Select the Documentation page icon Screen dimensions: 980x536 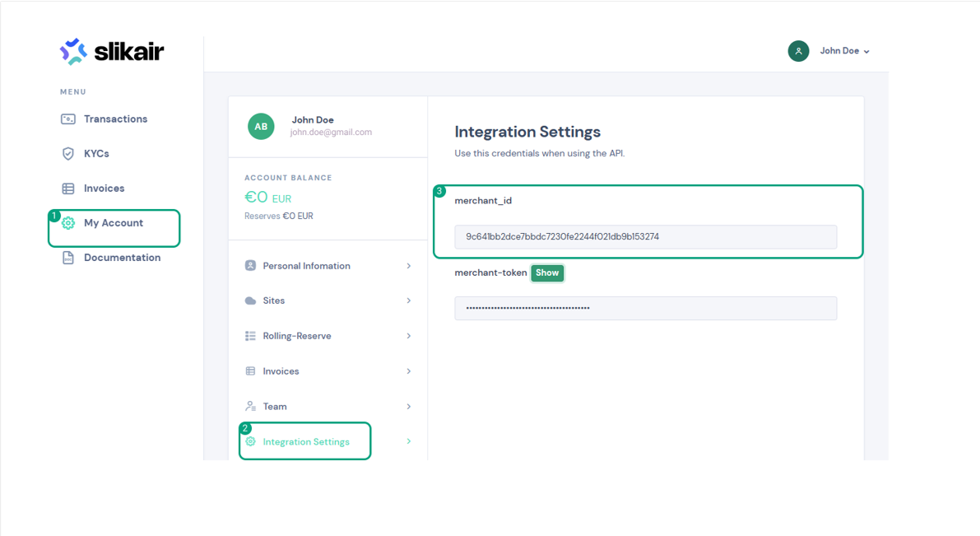[70, 257]
